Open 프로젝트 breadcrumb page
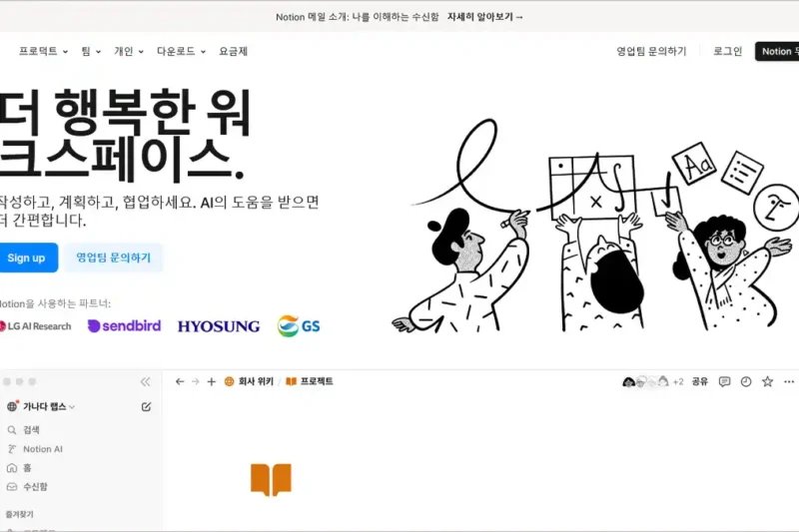 (310, 381)
